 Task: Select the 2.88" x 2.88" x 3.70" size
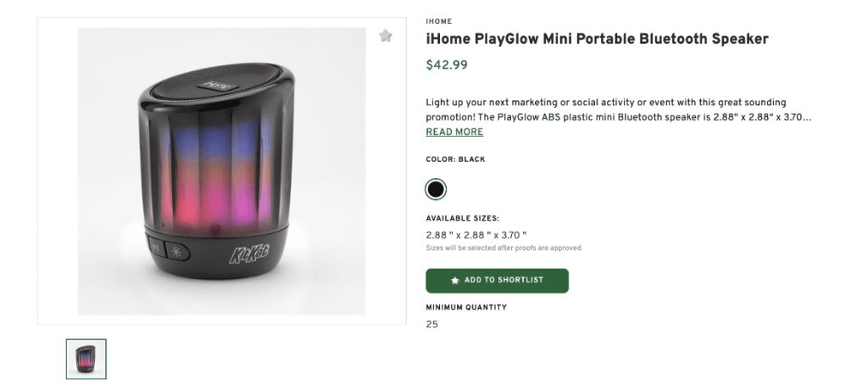(476, 234)
